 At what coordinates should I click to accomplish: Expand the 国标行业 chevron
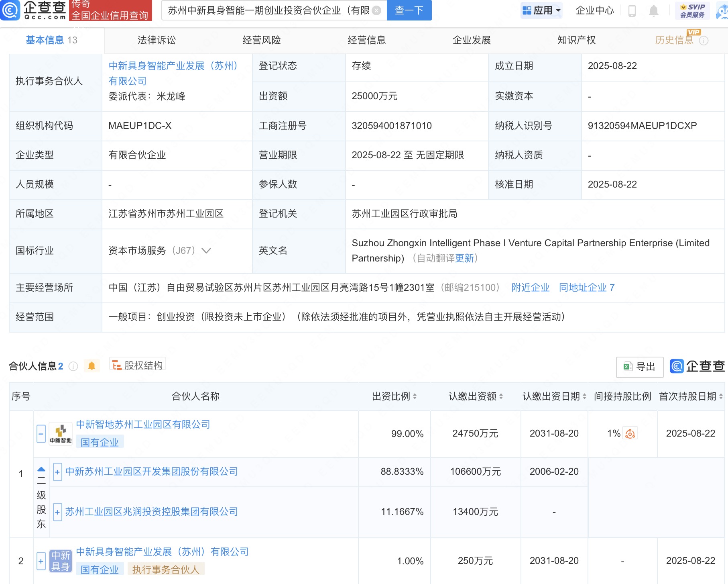click(x=206, y=251)
